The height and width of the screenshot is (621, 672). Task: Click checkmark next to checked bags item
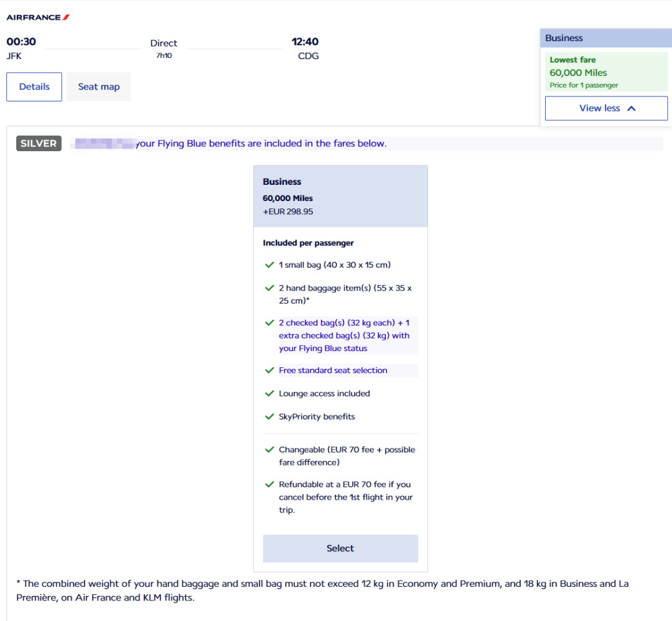269,323
